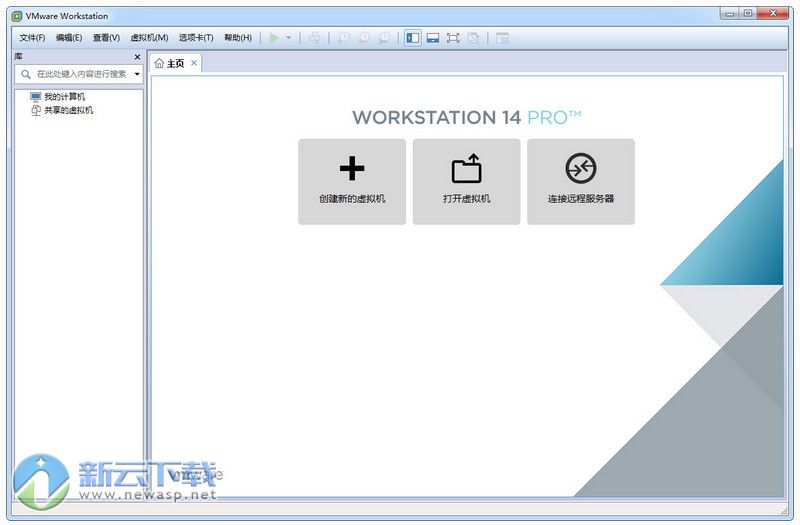Click the connect to remote server tile
Screen dimensions: 800x525
(581, 181)
